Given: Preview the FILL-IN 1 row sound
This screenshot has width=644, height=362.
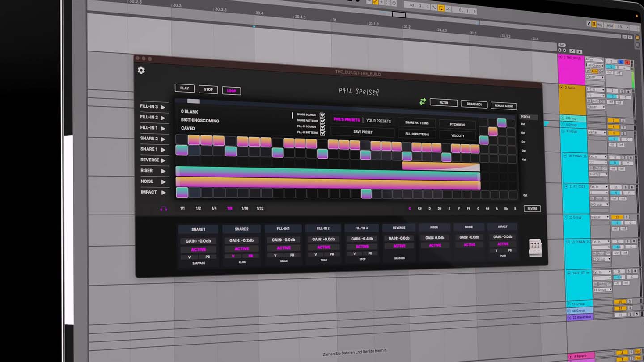Looking at the screenshot, I should [163, 128].
